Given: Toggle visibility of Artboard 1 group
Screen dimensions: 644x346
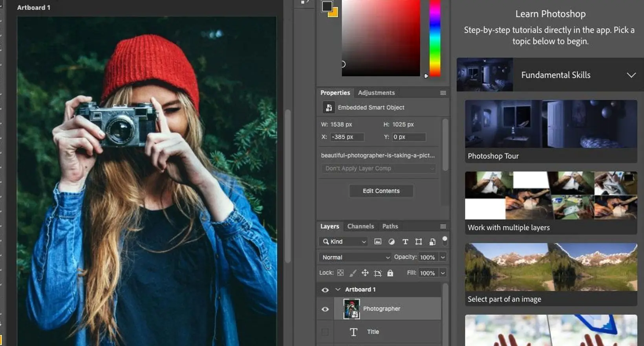Looking at the screenshot, I should click(x=325, y=290).
